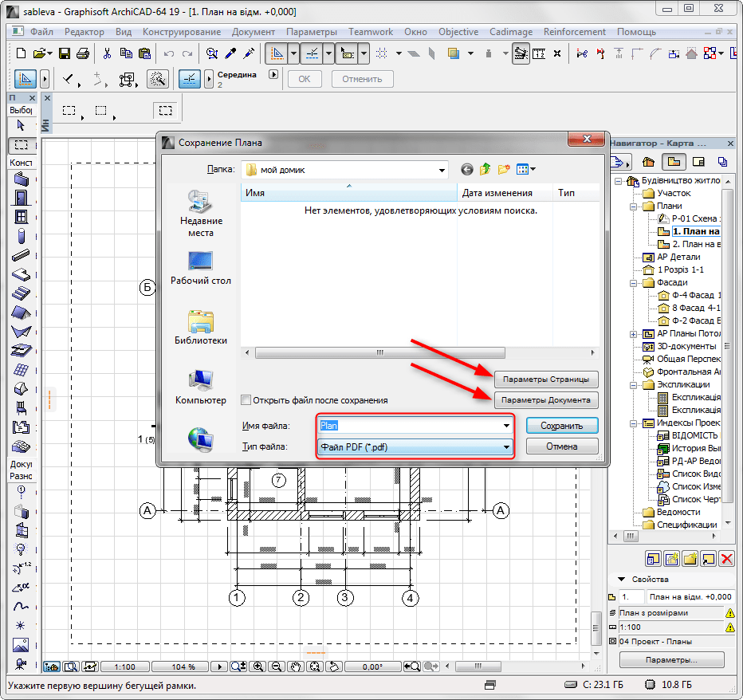The width and height of the screenshot is (743, 700).
Task: Enable 'Открыть файл после сохранения' checkbox
Action: tap(246, 400)
